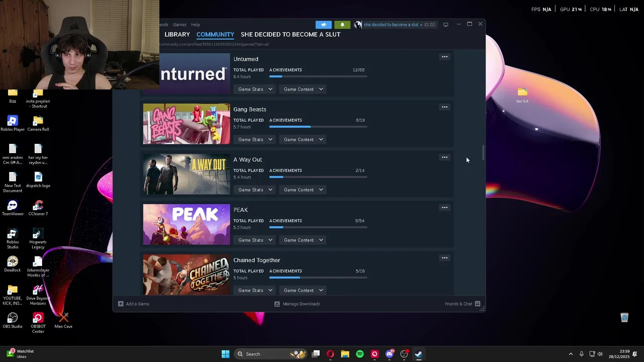Open Discord from the taskbar
This screenshot has height=362, width=644.
(x=389, y=354)
